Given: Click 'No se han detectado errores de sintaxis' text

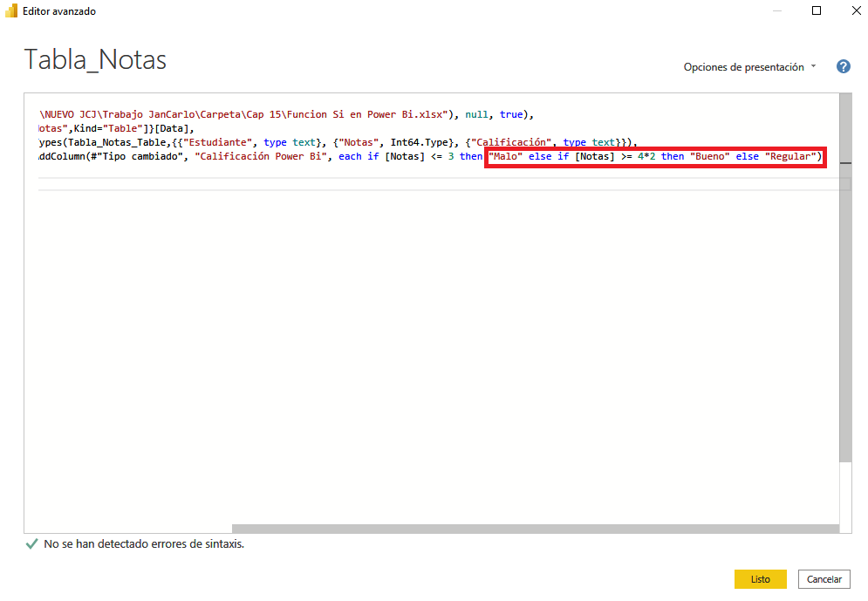Looking at the screenshot, I should pyautogui.click(x=144, y=544).
